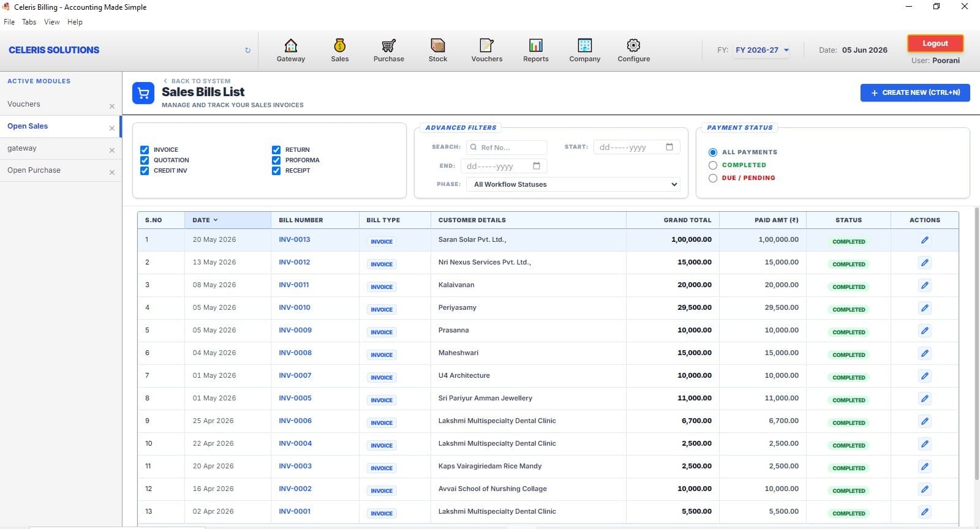This screenshot has width=980, height=529.
Task: Uncheck the Credit Inv bill type filter
Action: coord(145,170)
